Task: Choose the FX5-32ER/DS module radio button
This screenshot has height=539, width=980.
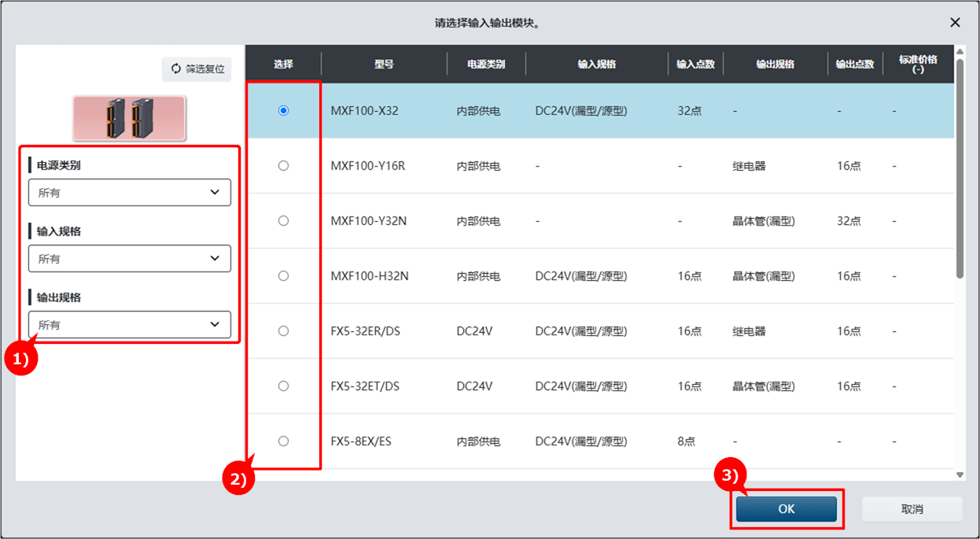Action: tap(283, 331)
